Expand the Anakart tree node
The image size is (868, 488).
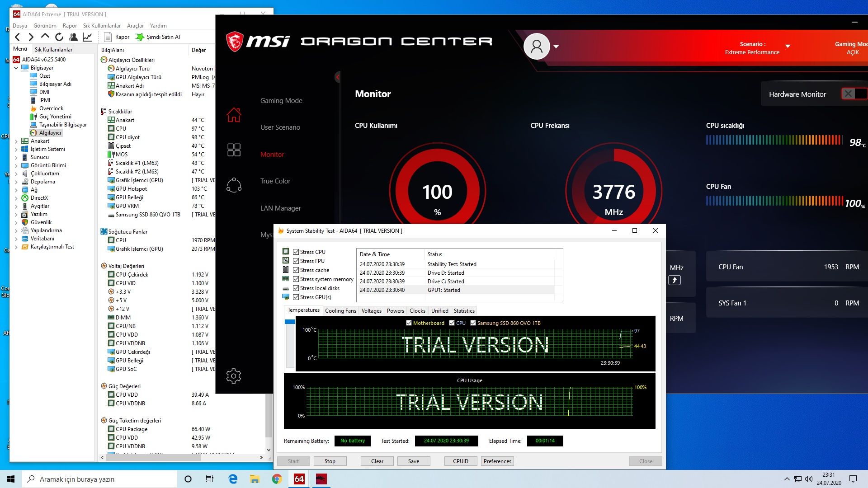pos(16,141)
